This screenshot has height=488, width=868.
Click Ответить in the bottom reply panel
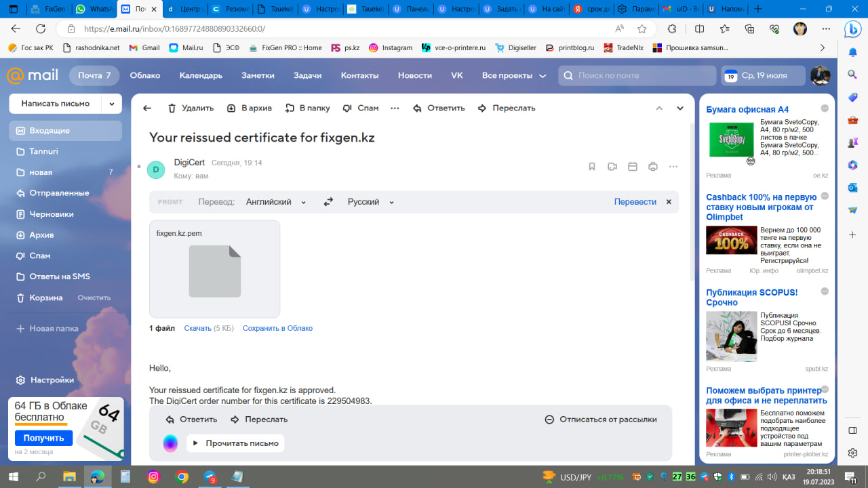coord(191,420)
